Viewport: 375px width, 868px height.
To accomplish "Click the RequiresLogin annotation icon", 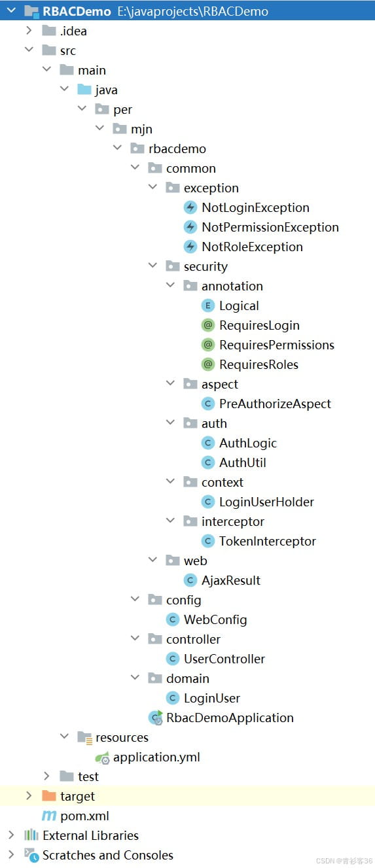I will tap(208, 325).
